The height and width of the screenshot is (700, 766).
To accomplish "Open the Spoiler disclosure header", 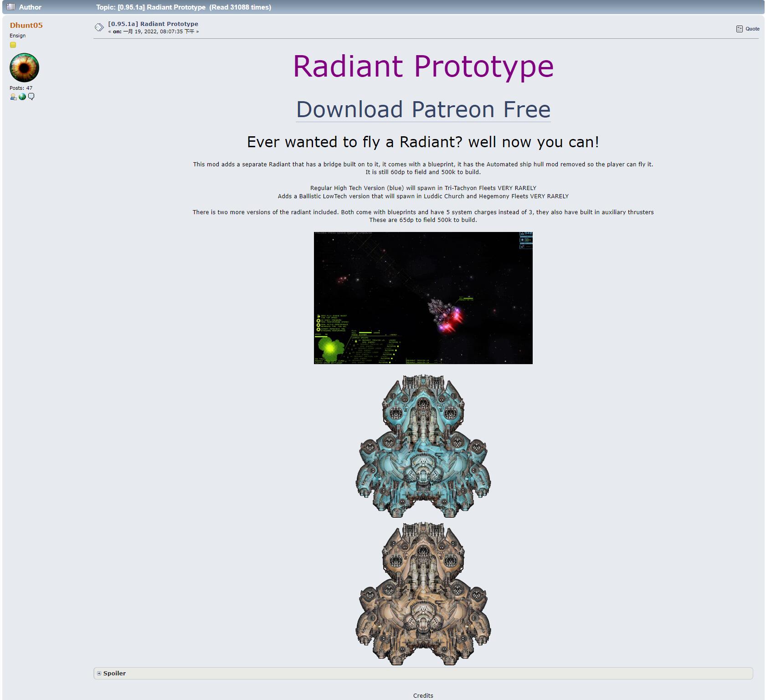I will pos(114,673).
